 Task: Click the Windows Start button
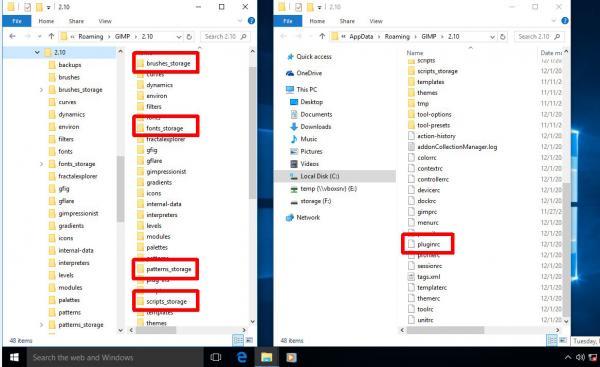pyautogui.click(x=14, y=357)
